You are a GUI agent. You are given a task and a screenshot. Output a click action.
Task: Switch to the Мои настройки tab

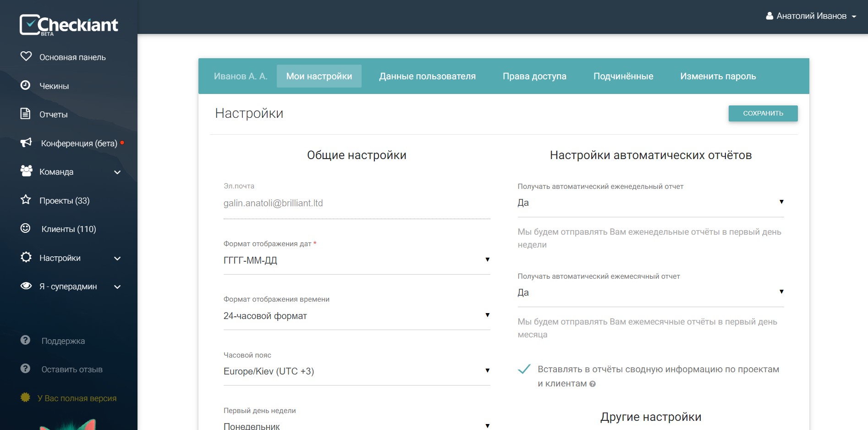coord(319,76)
